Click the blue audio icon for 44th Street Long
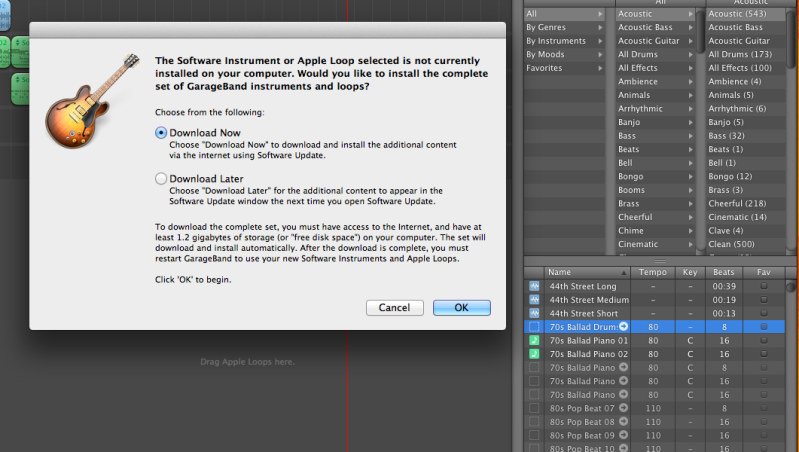The height and width of the screenshot is (452, 799). coord(534,286)
